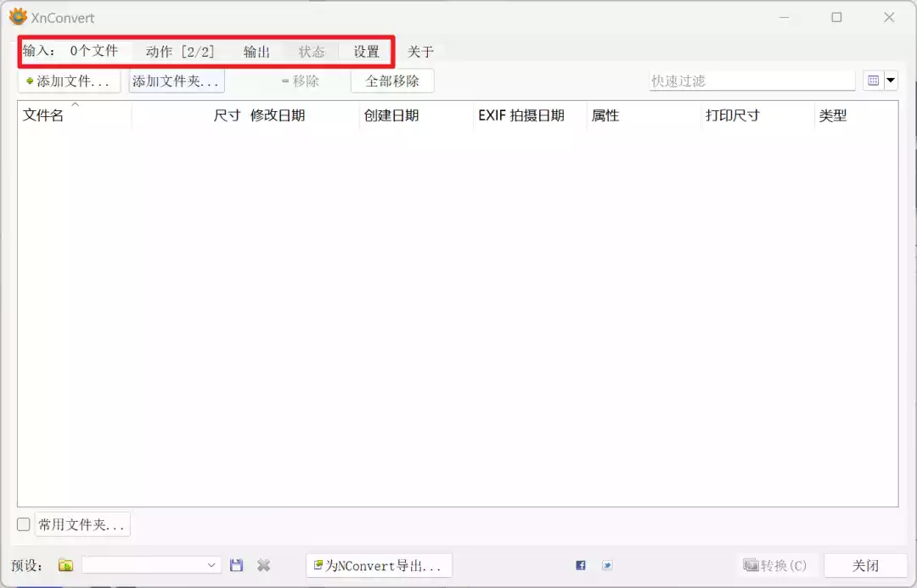Screen dimensions: 917x588
Task: Focus the 快速过滤 search field
Action: 752,81
